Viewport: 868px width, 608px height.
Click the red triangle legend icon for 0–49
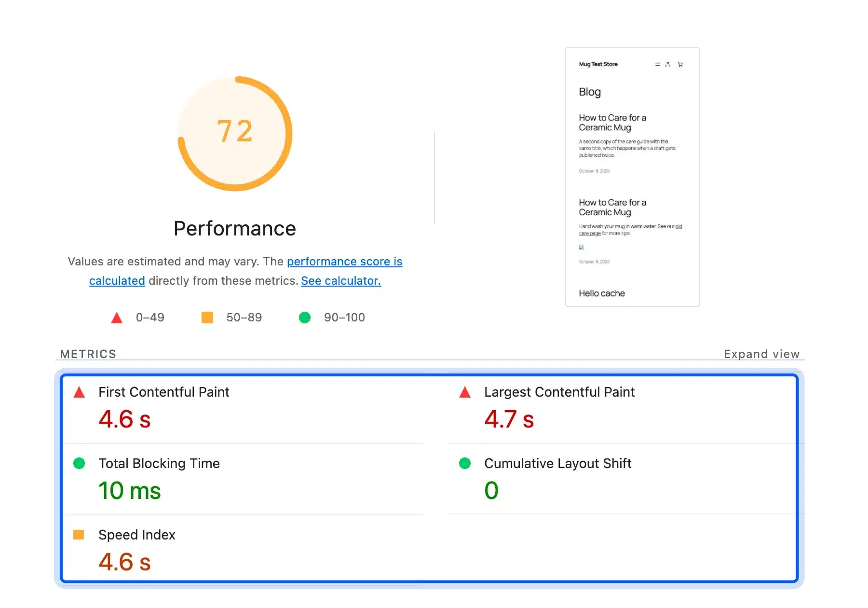point(117,318)
